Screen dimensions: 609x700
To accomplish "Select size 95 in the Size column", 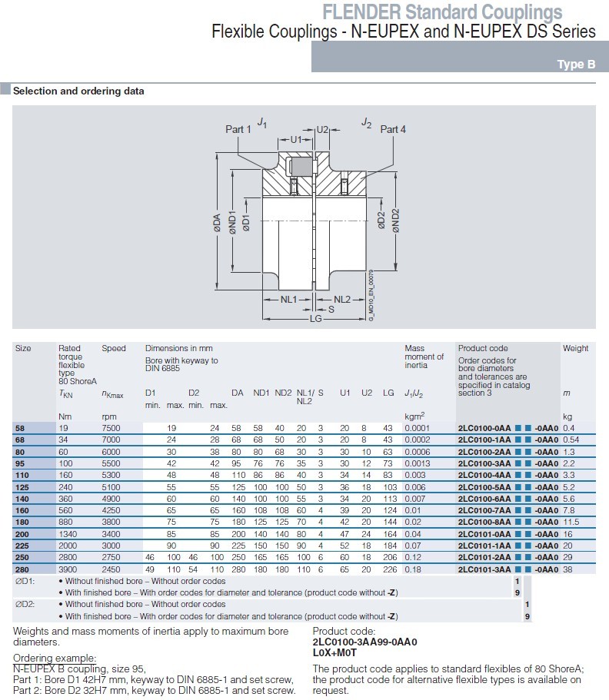I will tap(20, 463).
